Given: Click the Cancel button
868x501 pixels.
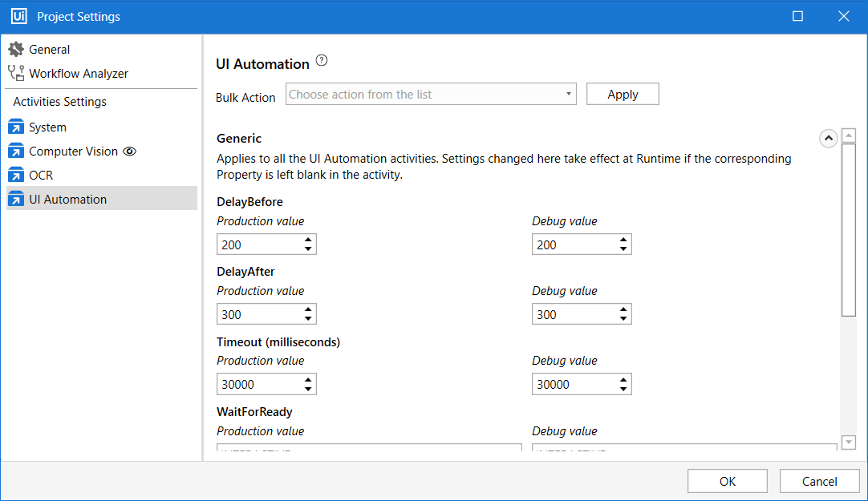Looking at the screenshot, I should click(x=819, y=481).
